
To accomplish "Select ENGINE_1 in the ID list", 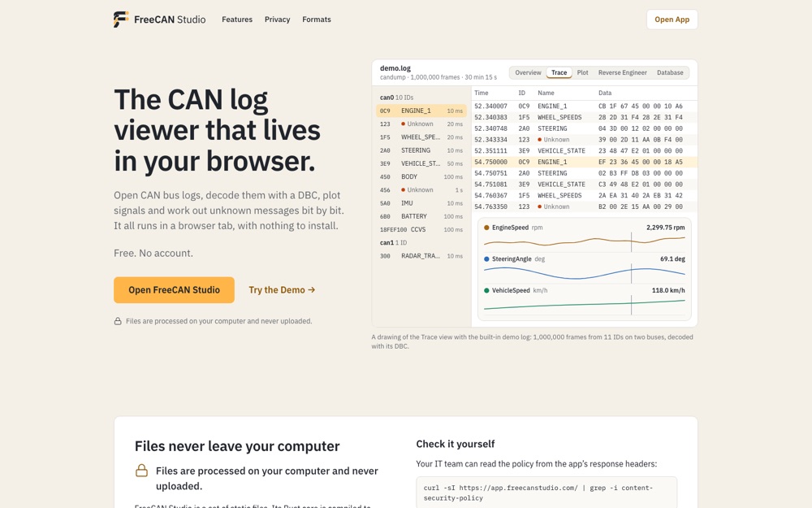I will tap(421, 111).
